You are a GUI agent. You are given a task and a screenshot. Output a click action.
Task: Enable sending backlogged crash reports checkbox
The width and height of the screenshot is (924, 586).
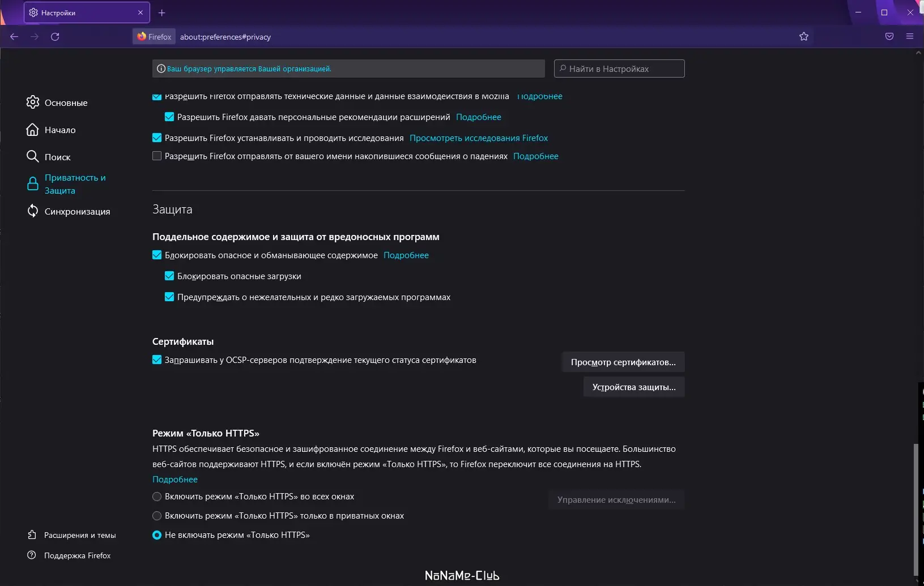click(157, 156)
